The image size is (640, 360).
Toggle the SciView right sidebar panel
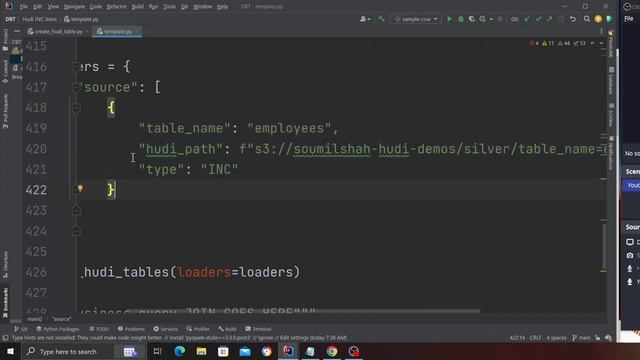click(611, 115)
